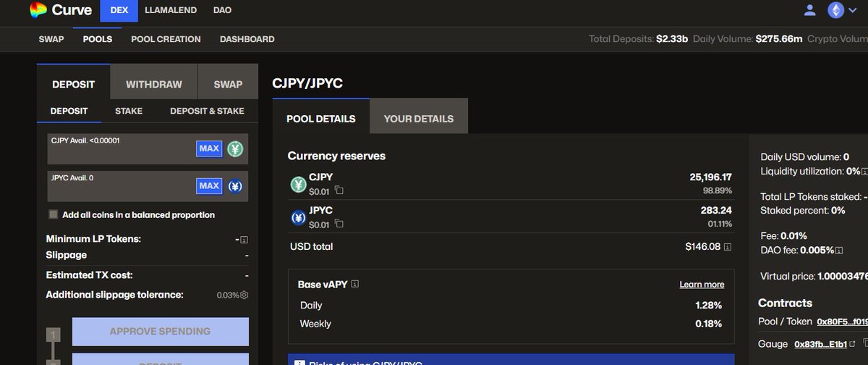Click the Weekly vAPY 0.18% value
Image resolution: width=868 pixels, height=365 pixels.
click(x=708, y=324)
